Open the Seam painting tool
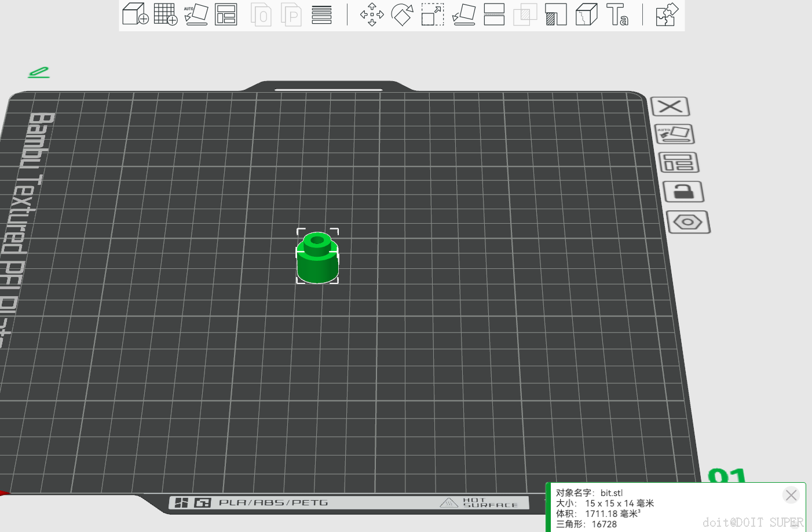Screen dimensions: 812x532 pos(587,14)
